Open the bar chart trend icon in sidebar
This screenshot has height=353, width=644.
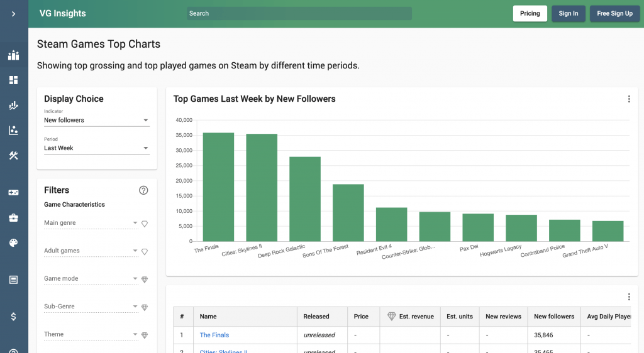point(14,106)
